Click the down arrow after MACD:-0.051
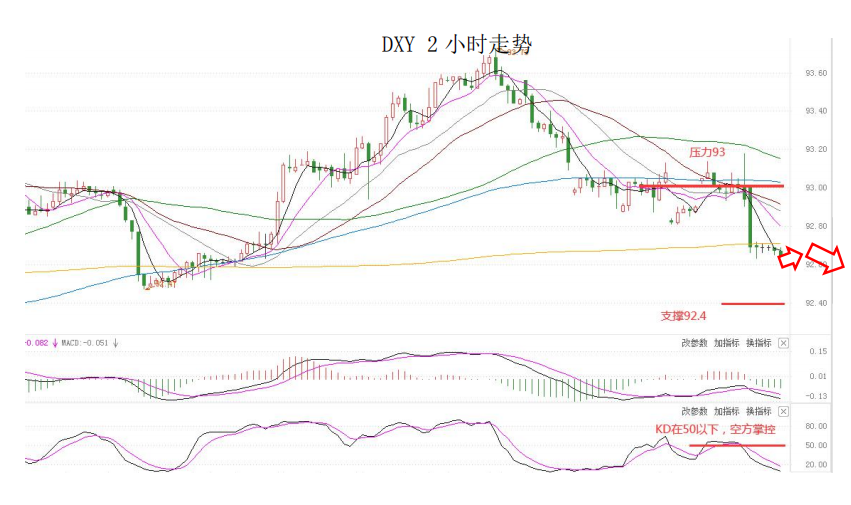Screen dimensions: 851x505 pyautogui.click(x=116, y=343)
